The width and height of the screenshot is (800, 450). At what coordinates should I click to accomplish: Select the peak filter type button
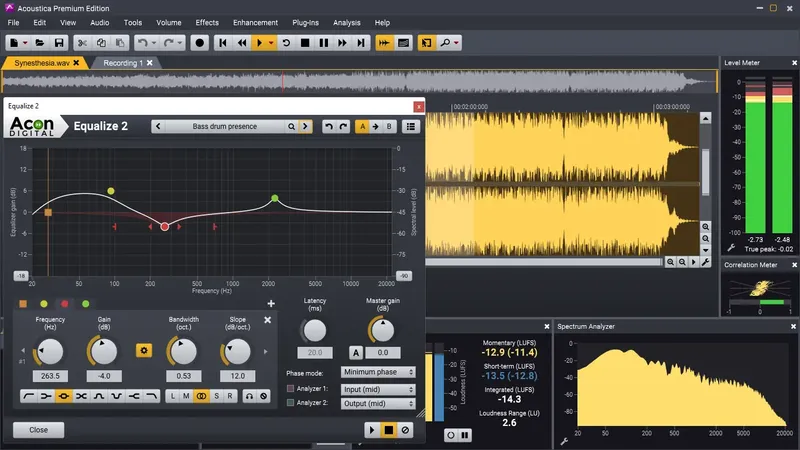point(64,396)
